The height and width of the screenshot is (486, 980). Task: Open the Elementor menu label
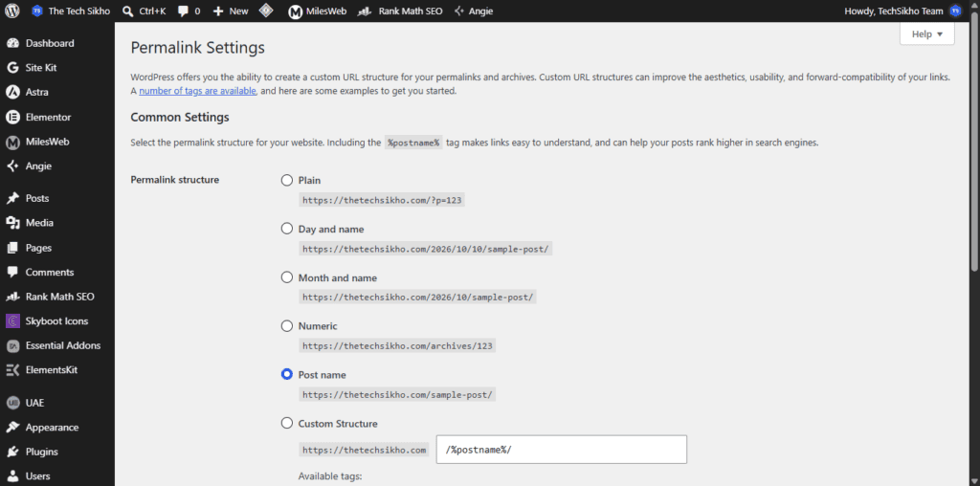48,117
